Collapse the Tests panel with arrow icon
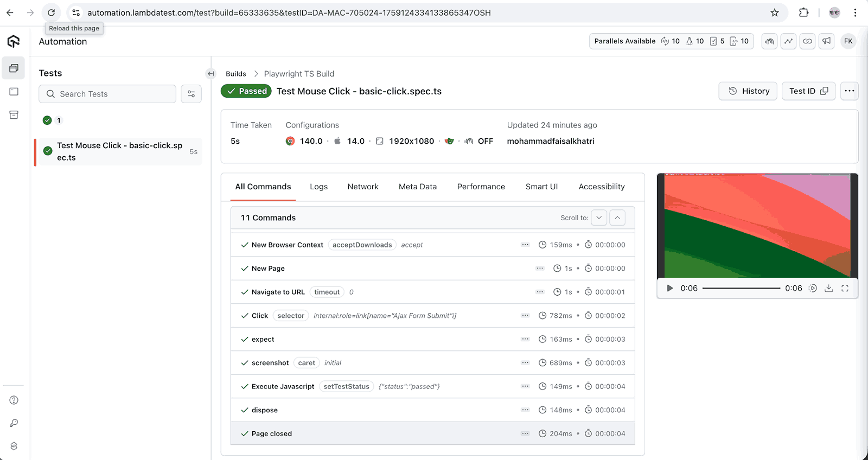 coord(211,74)
